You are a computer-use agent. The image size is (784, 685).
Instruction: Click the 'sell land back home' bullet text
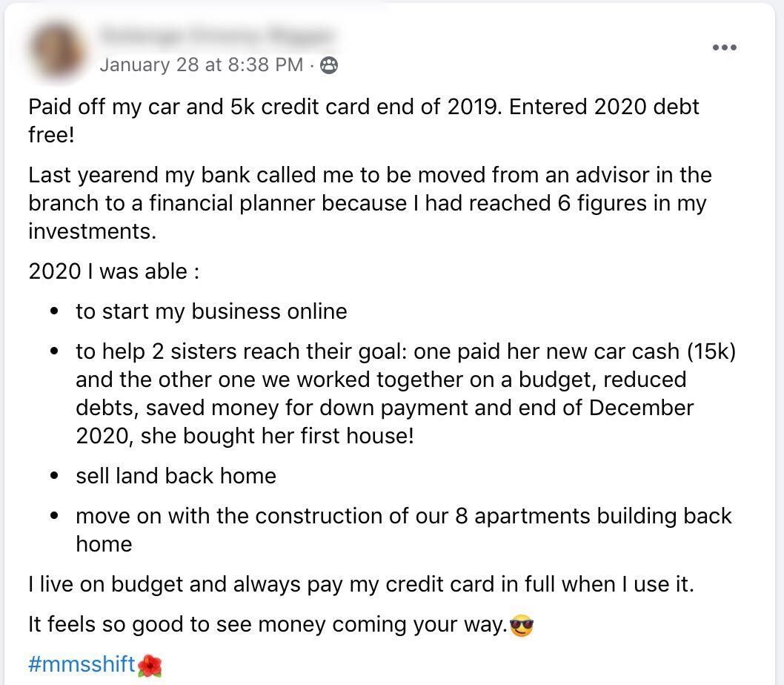pyautogui.click(x=176, y=476)
